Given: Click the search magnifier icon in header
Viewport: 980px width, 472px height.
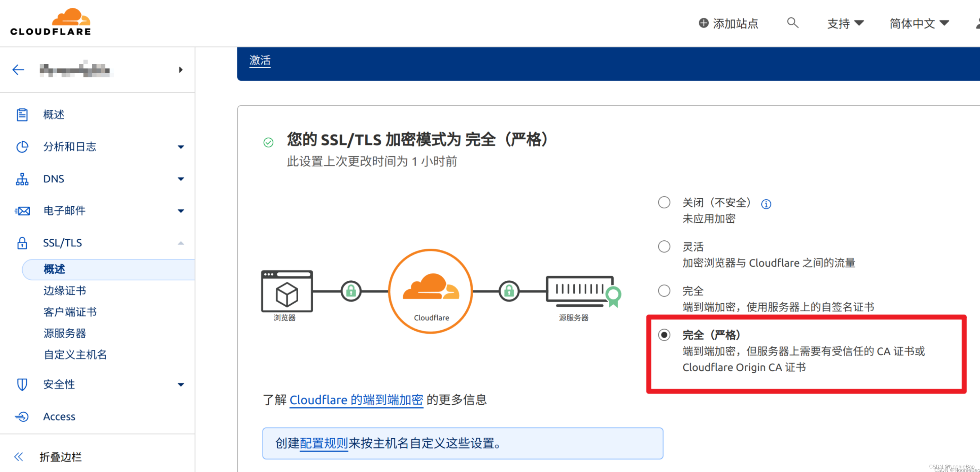Looking at the screenshot, I should (792, 23).
